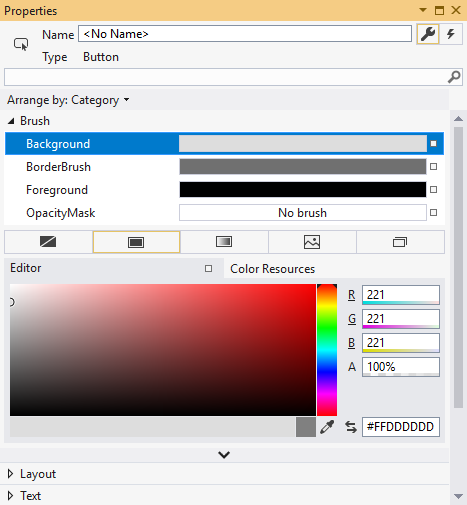Viewport: 467px width, 505px height.
Task: Click the hex color value field
Action: 401,427
